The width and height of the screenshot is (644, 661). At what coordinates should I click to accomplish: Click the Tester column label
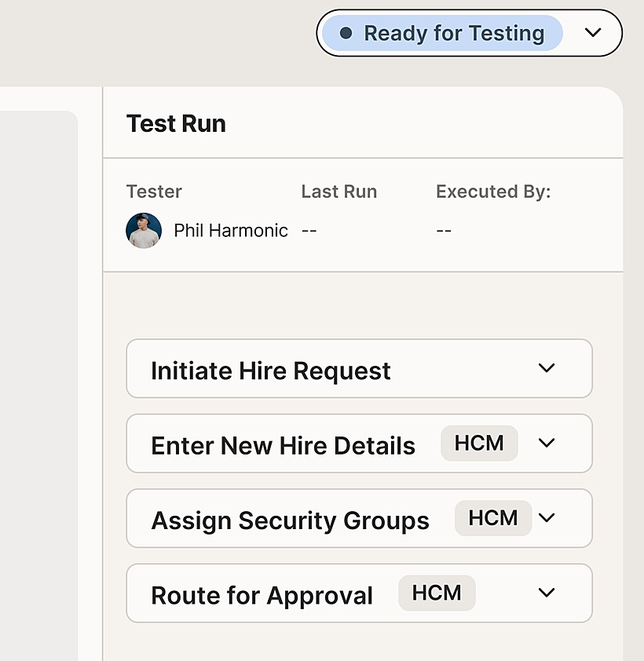[x=154, y=192]
